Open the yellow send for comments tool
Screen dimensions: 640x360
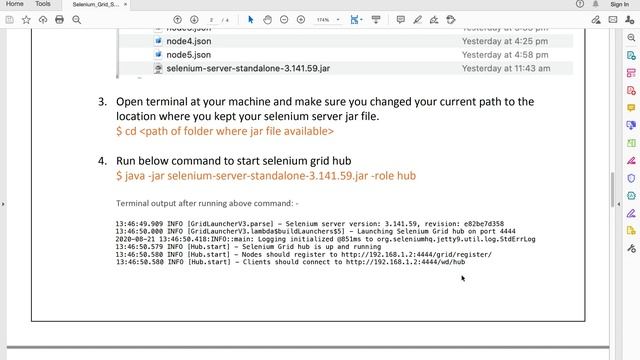(x=631, y=231)
